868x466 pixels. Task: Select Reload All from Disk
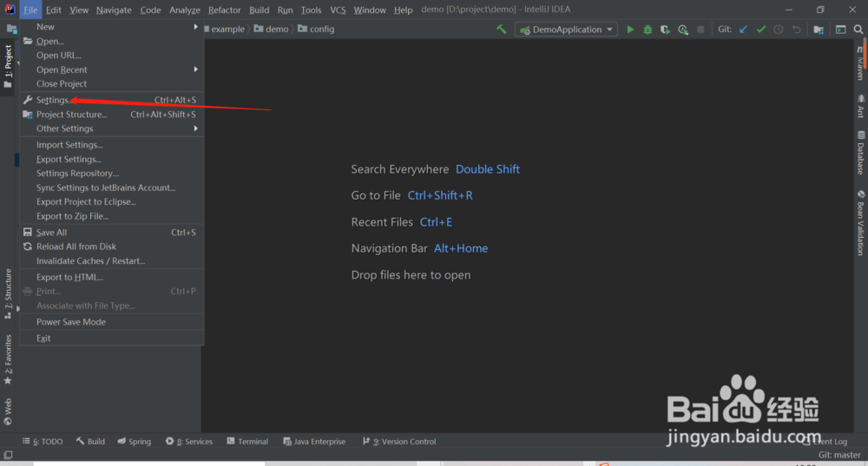(112, 246)
